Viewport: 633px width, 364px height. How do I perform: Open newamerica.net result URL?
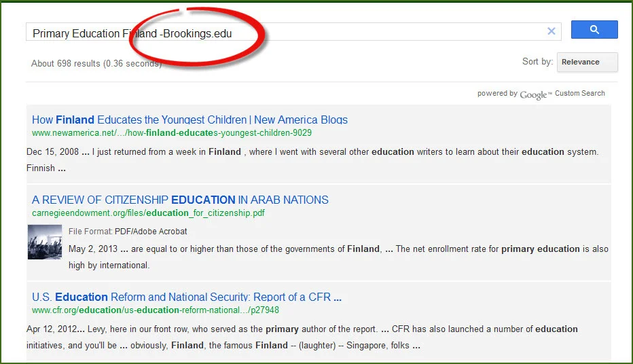click(172, 133)
